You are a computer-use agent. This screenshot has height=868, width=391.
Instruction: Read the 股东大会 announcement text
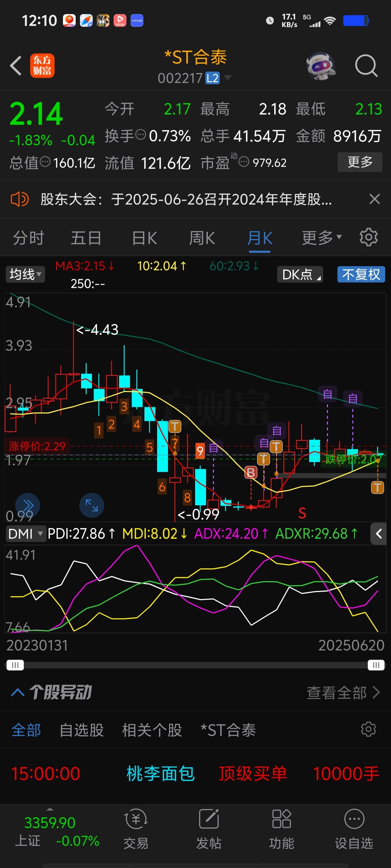(186, 199)
